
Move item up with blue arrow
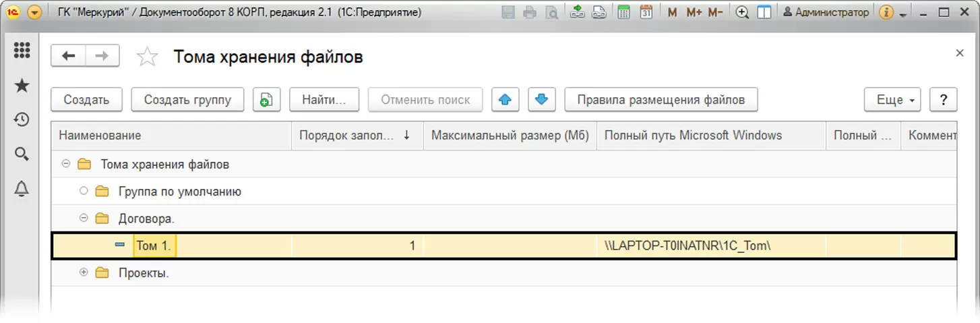(x=505, y=100)
